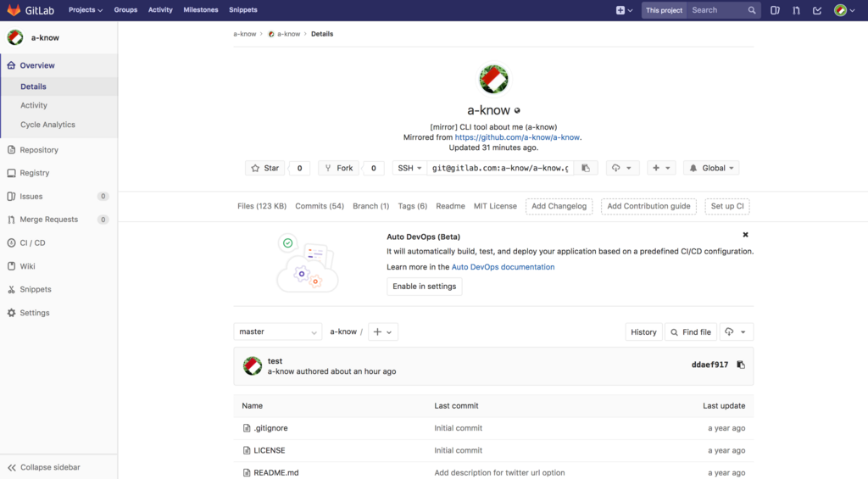This screenshot has height=479, width=868.
Task: Open the plus dropdown next to download
Action: click(x=661, y=168)
